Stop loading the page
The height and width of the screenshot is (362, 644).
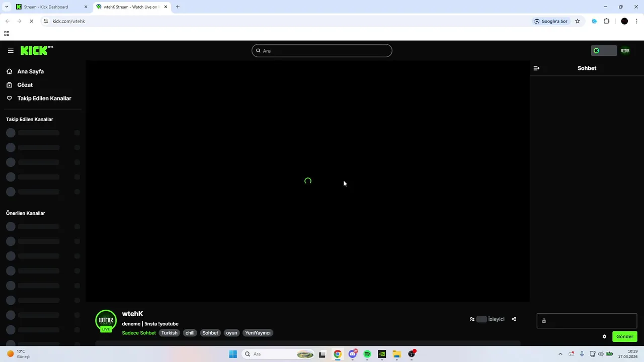point(31,21)
